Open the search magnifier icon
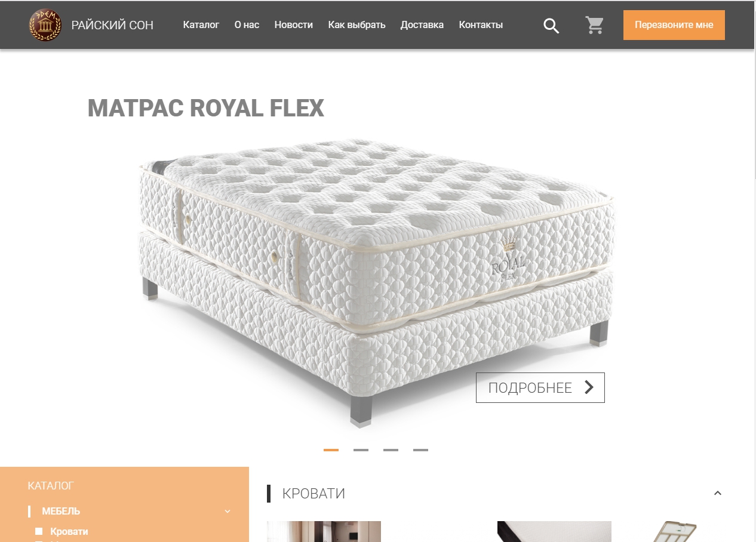 click(551, 26)
